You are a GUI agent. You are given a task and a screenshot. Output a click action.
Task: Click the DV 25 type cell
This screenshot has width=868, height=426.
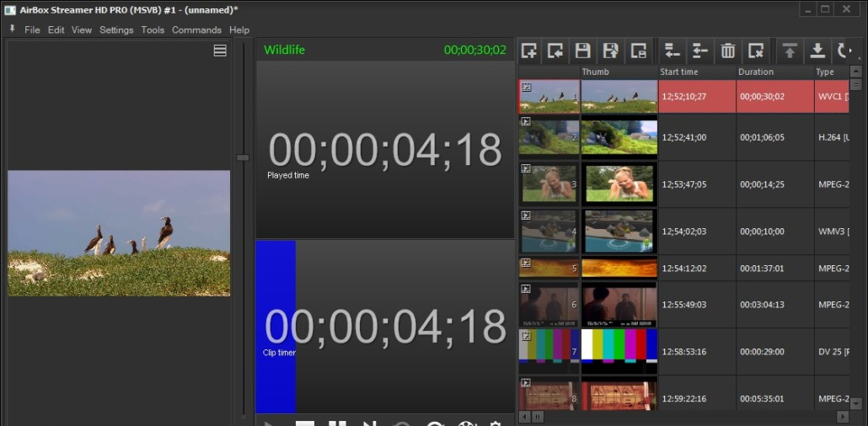833,352
